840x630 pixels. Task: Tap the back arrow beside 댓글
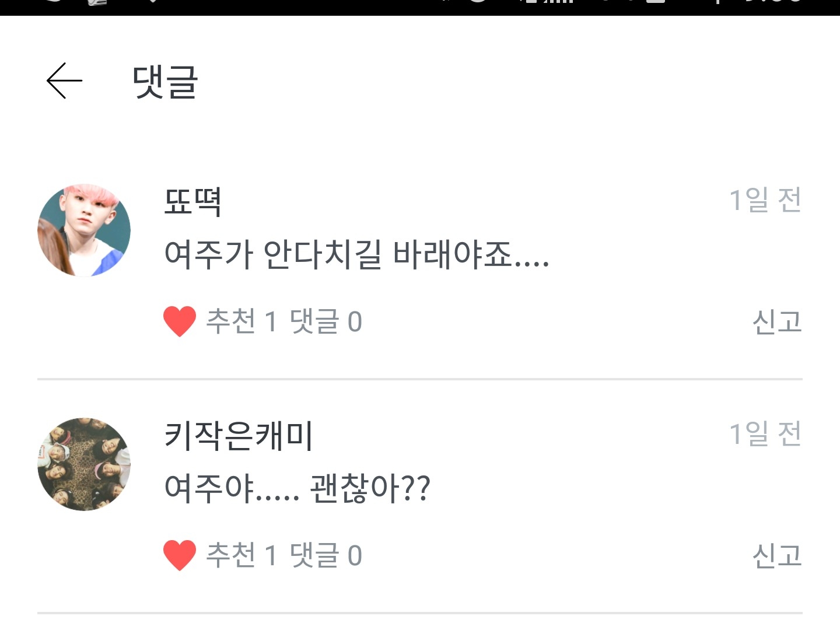pyautogui.click(x=64, y=81)
